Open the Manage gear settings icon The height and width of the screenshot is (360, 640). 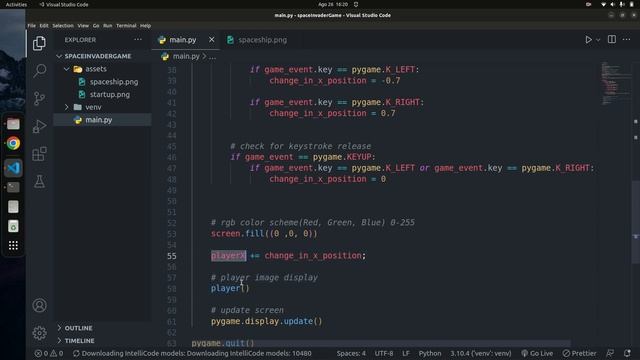[x=39, y=333]
